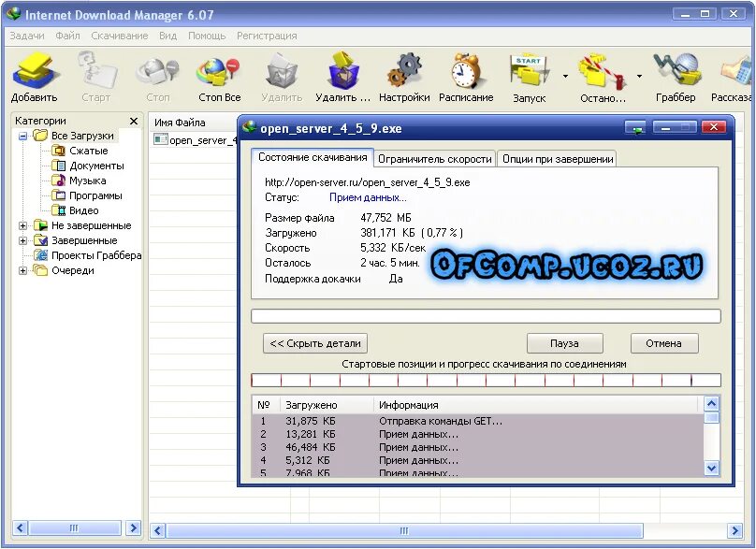Expand the Завершенные tree node

click(22, 240)
